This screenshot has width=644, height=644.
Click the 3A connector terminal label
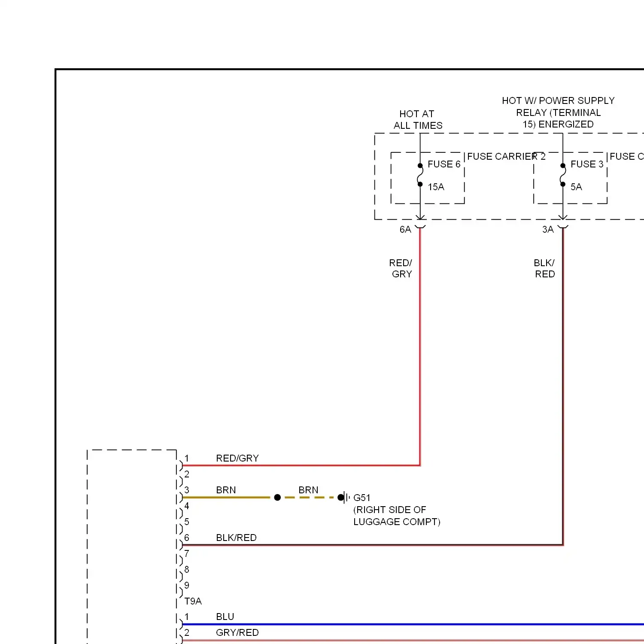click(x=548, y=229)
